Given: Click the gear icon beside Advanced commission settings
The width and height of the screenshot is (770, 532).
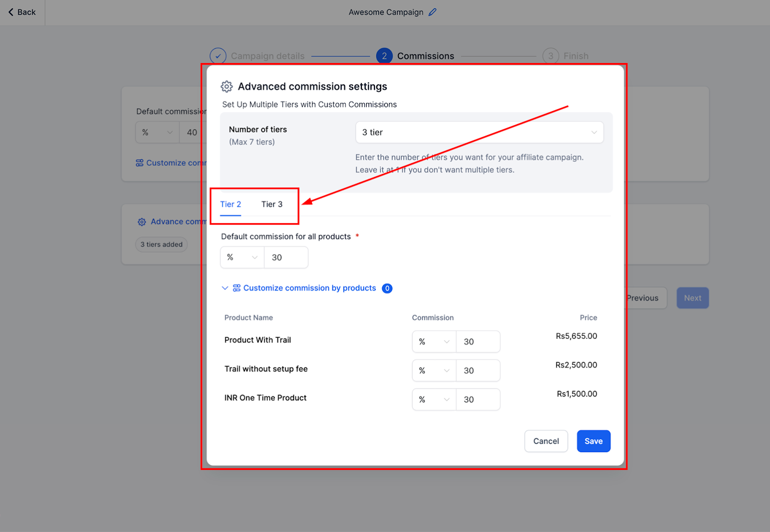Looking at the screenshot, I should [227, 87].
